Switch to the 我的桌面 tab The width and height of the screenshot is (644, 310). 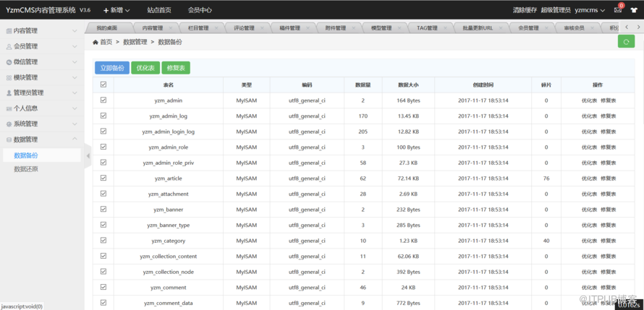107,28
